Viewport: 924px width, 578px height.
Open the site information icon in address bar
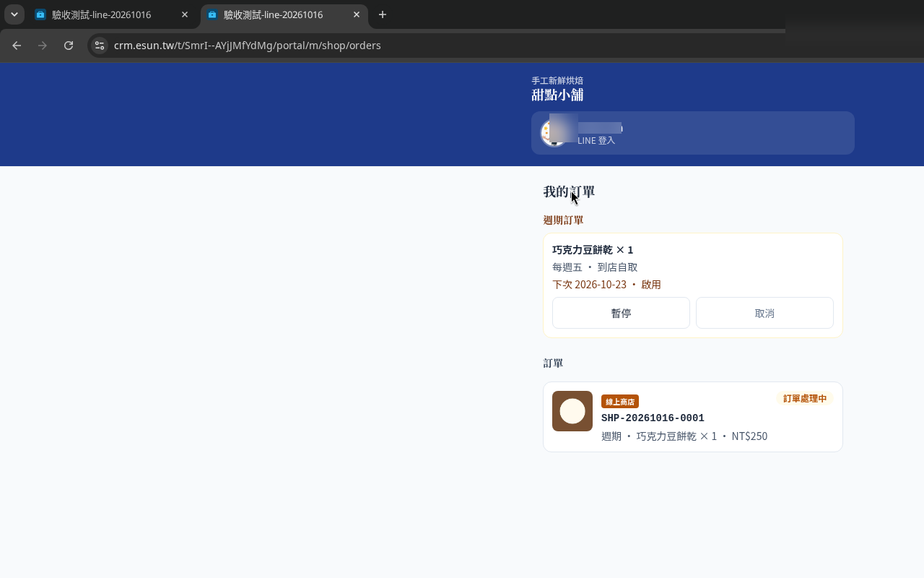[100, 46]
